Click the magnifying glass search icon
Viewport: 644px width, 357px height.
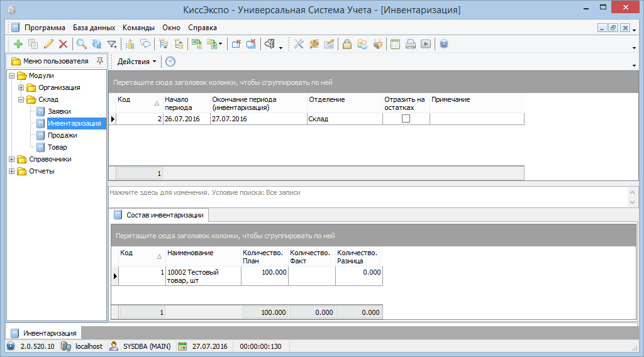tap(81, 44)
